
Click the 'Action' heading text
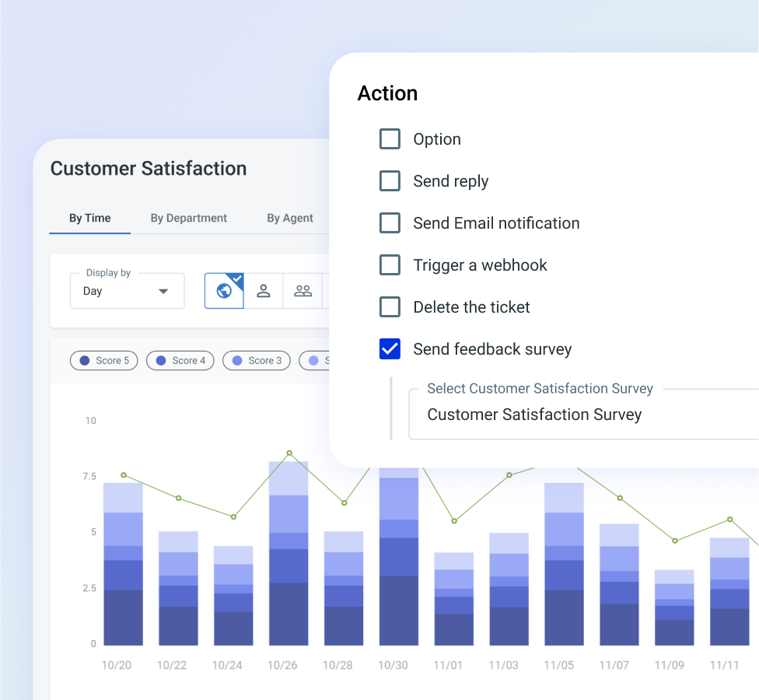(387, 93)
